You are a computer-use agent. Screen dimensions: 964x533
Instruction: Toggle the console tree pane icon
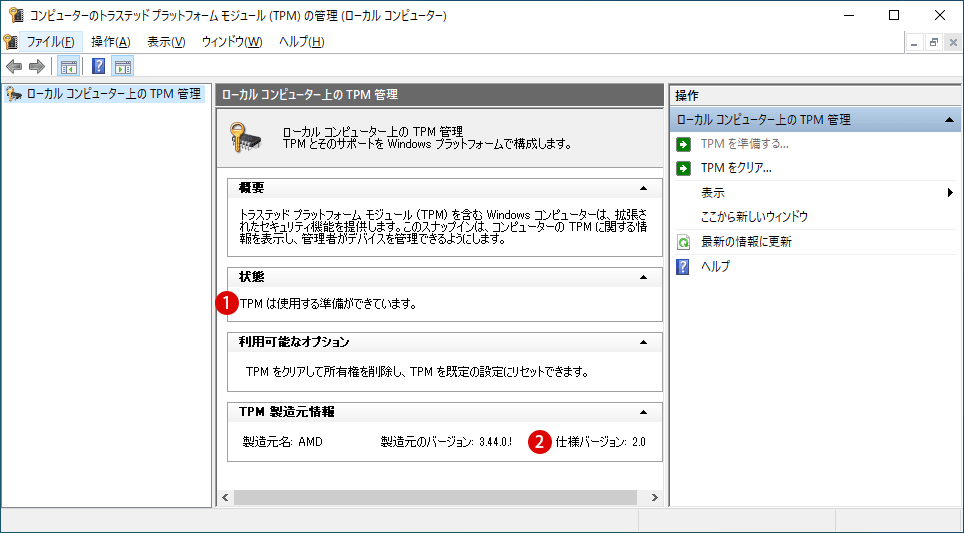pos(68,66)
